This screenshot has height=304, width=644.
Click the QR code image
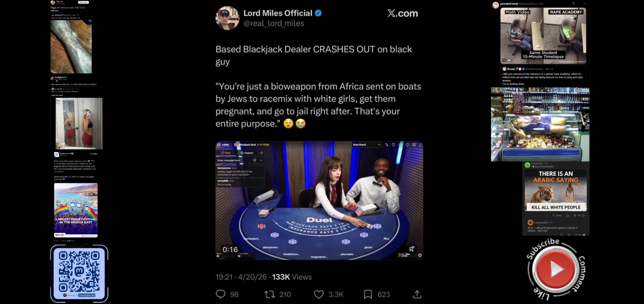point(79,273)
